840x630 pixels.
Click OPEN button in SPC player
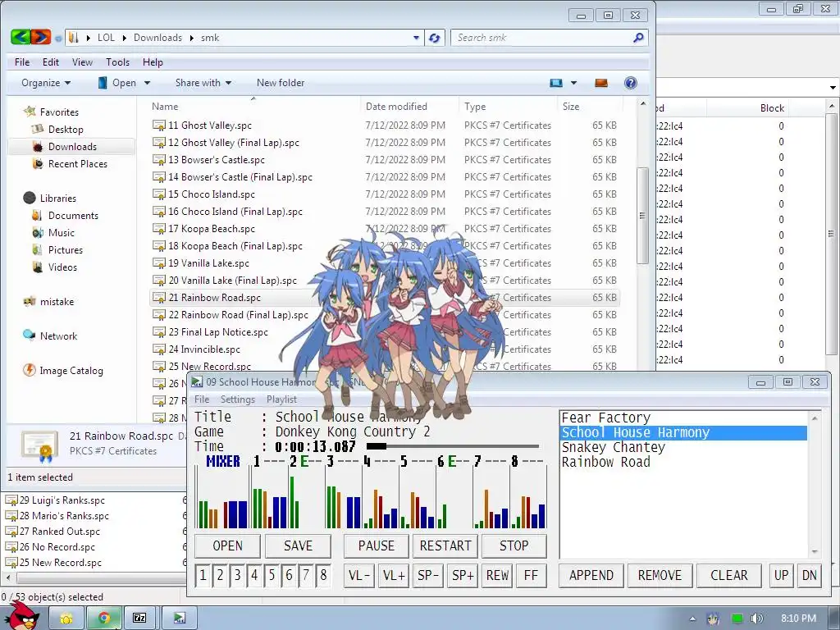228,546
